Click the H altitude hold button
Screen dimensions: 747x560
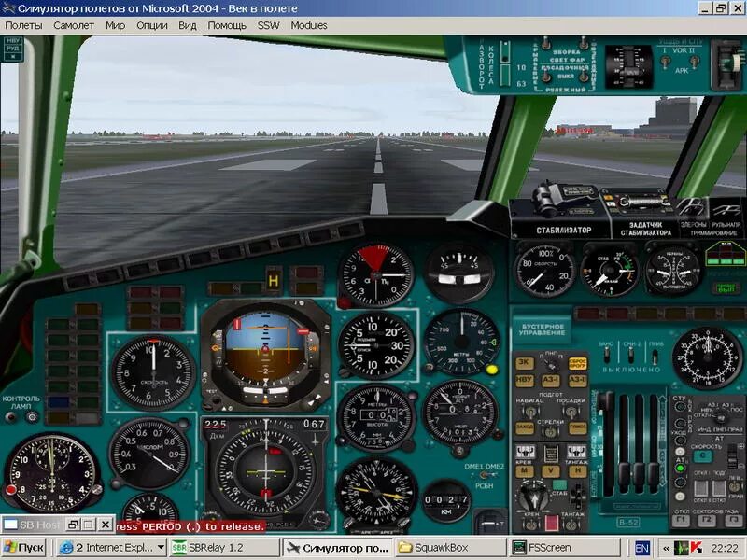point(577,471)
